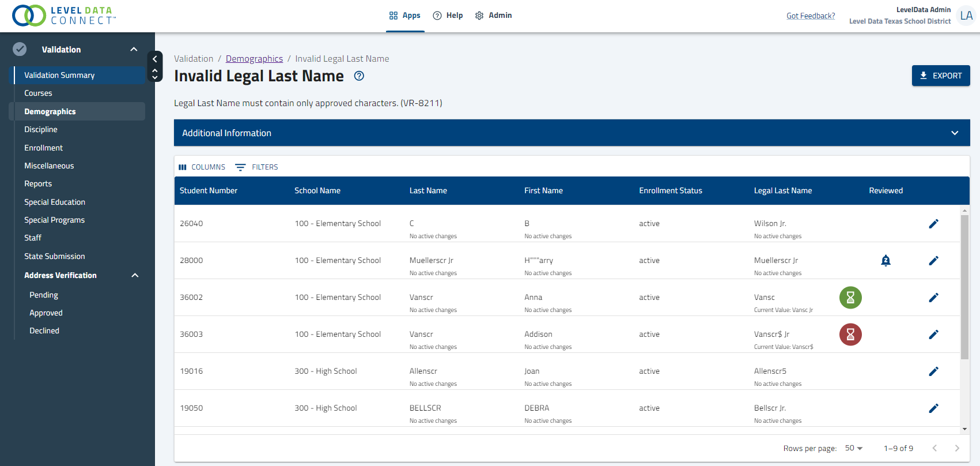Click the help icon beside page title
The image size is (980, 466).
pos(359,76)
